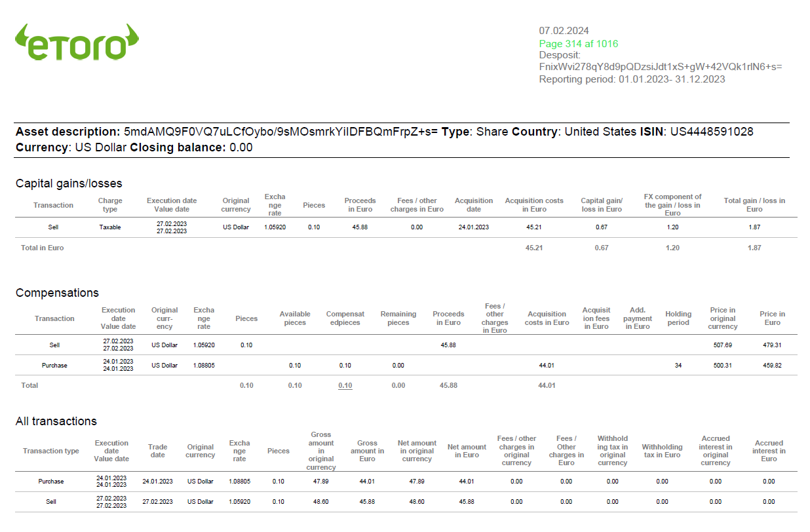Select the Reporting period text
Screen dimensions: 810x532
[x=632, y=79]
